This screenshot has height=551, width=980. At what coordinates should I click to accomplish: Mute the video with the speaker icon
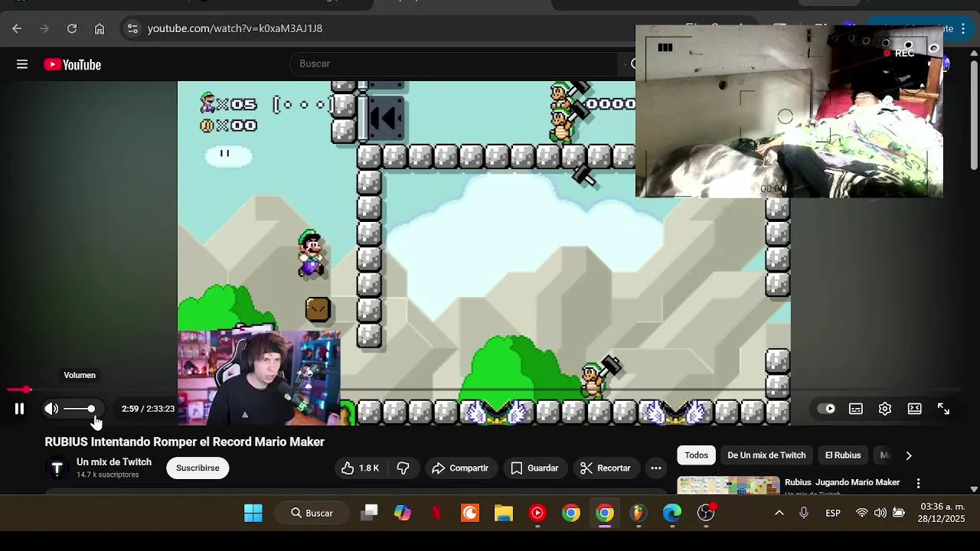51,409
